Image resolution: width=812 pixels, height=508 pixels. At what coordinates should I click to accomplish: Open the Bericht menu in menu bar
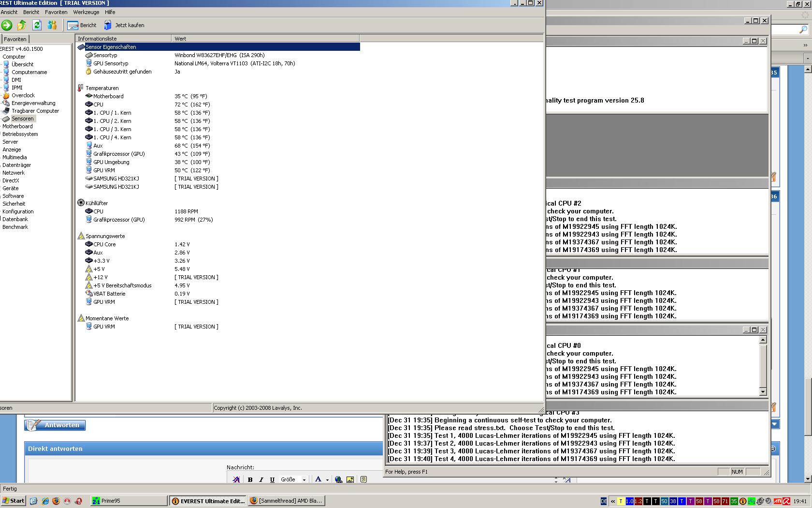(x=31, y=12)
